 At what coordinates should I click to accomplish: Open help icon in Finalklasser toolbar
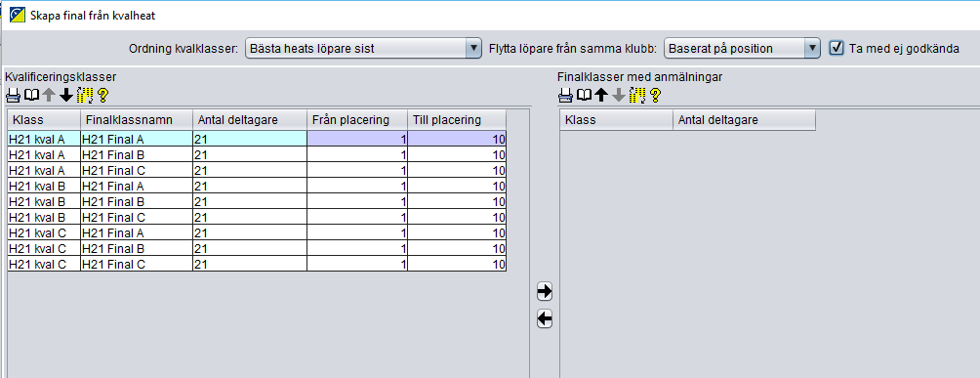[x=655, y=95]
